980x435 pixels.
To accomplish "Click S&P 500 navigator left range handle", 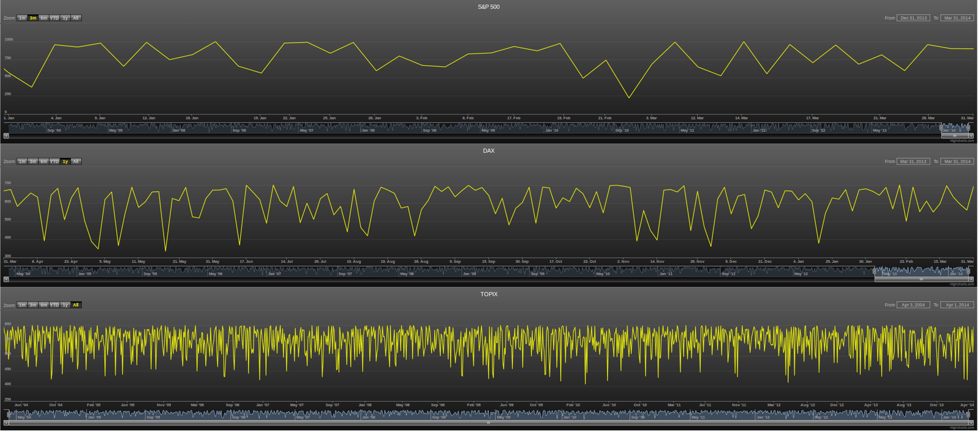I will pos(941,128).
